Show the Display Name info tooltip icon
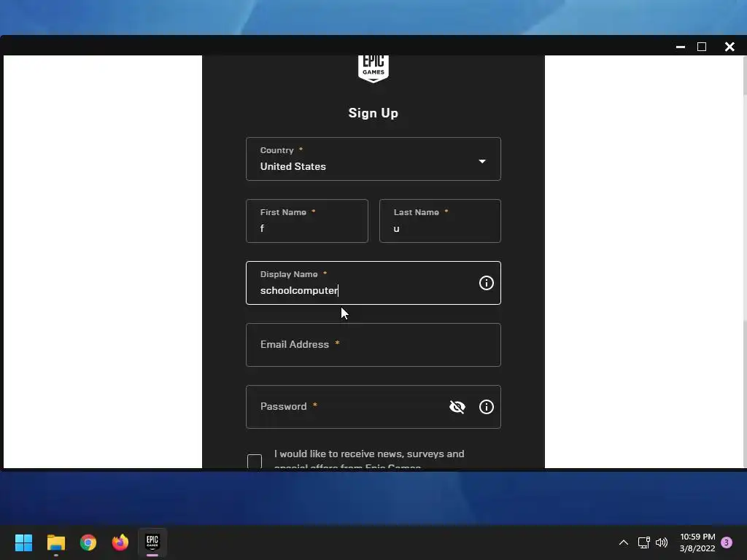 [x=486, y=283]
